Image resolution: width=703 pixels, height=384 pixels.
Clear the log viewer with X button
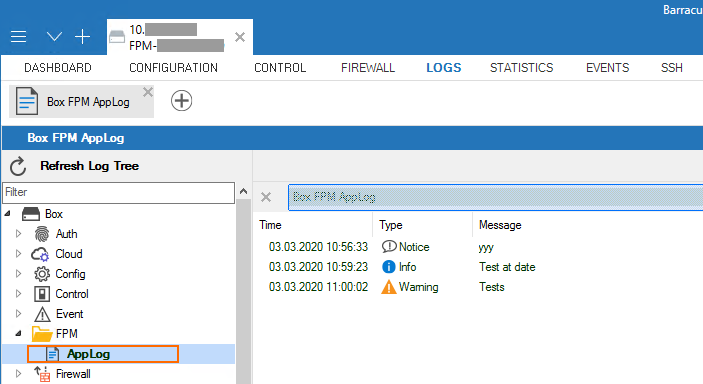266,197
